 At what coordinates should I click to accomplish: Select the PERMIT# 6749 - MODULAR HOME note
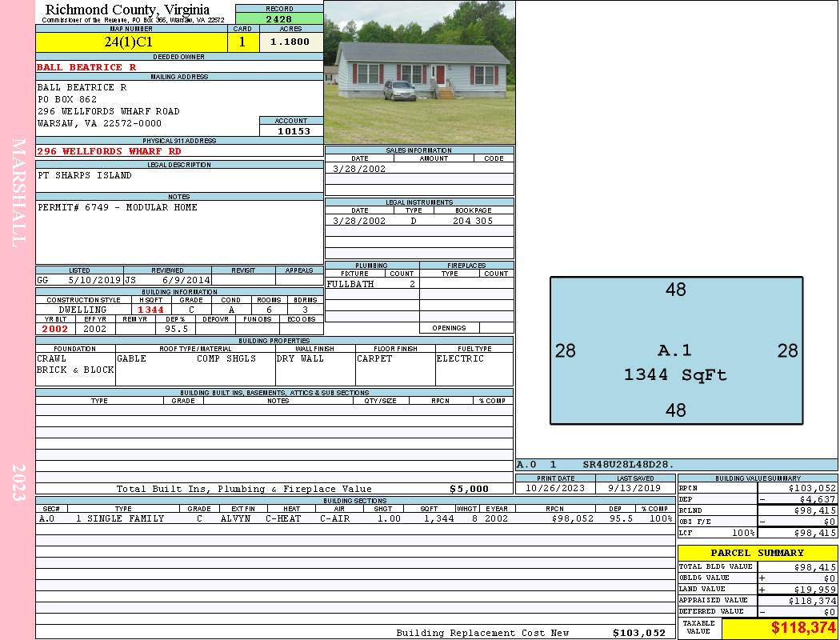pyautogui.click(x=118, y=207)
